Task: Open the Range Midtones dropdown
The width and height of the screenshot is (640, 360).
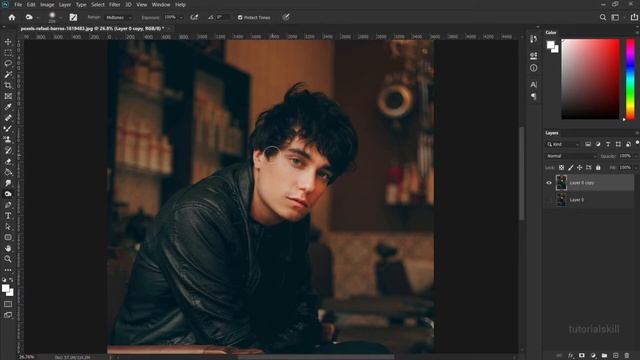Action: (x=118, y=18)
